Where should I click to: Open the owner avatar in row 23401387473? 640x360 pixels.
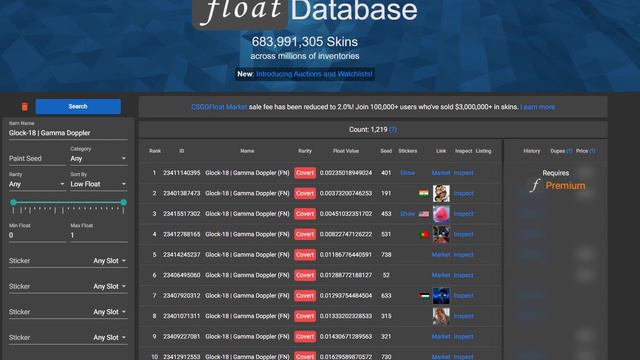(441, 193)
